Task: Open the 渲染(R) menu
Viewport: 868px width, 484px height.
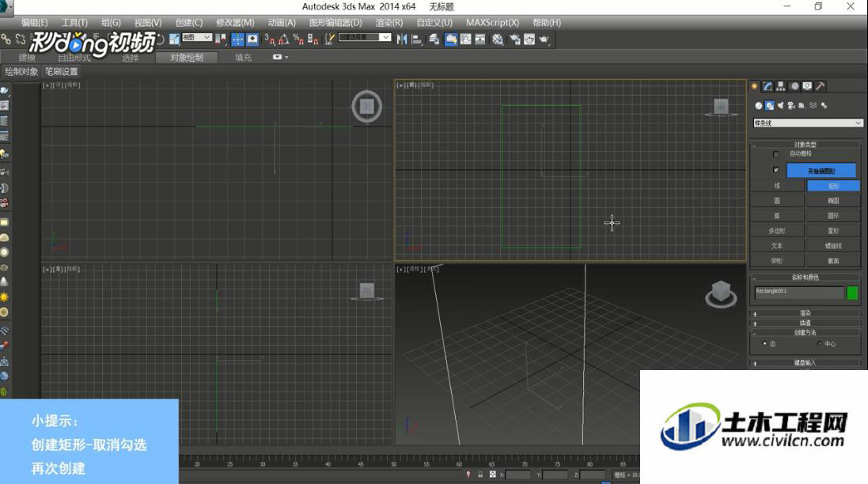Action: (389, 23)
